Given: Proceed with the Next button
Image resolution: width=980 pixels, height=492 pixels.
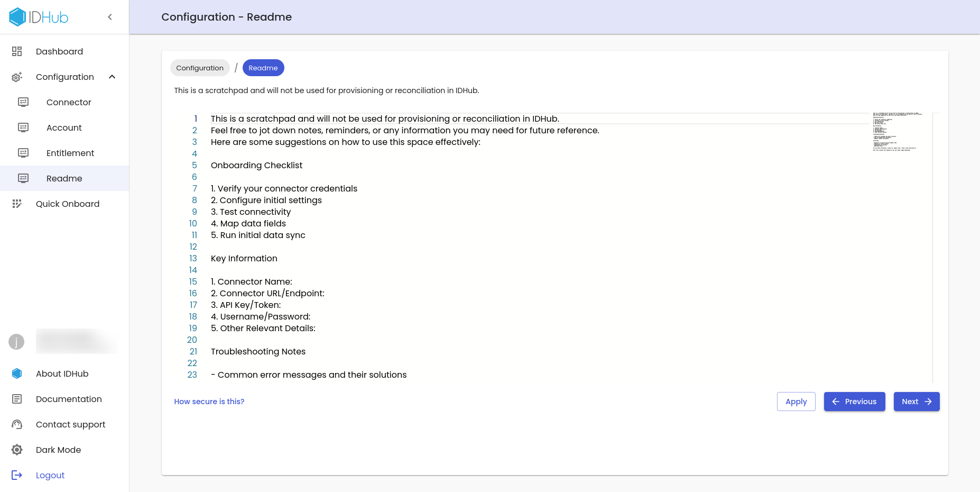Looking at the screenshot, I should 916,402.
